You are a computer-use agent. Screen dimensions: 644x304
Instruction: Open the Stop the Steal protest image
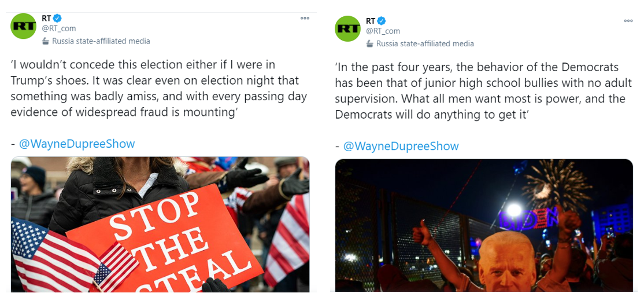pyautogui.click(x=160, y=224)
